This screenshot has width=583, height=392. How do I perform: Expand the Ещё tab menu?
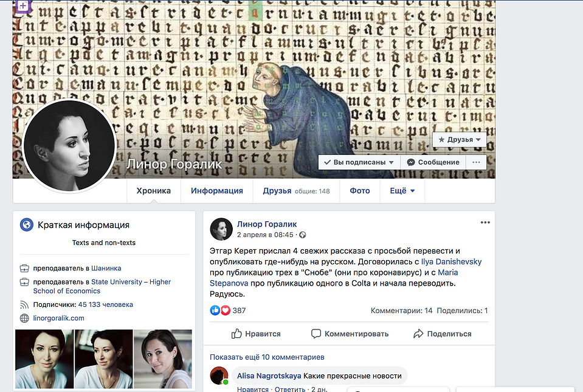click(402, 191)
